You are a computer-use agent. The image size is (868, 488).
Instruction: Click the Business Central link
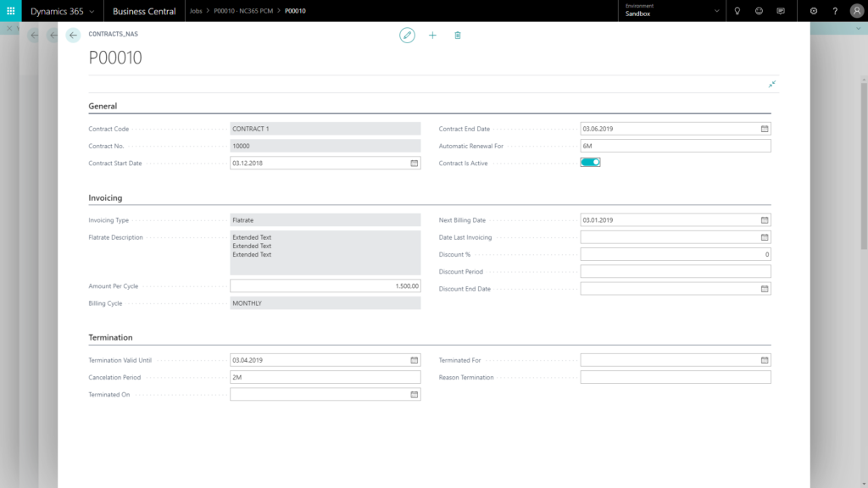coord(144,11)
